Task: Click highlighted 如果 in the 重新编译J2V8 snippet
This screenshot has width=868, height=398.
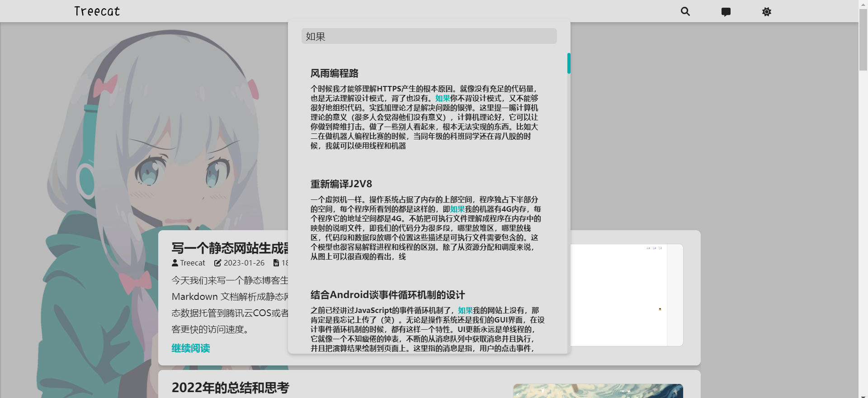Action: point(458,209)
